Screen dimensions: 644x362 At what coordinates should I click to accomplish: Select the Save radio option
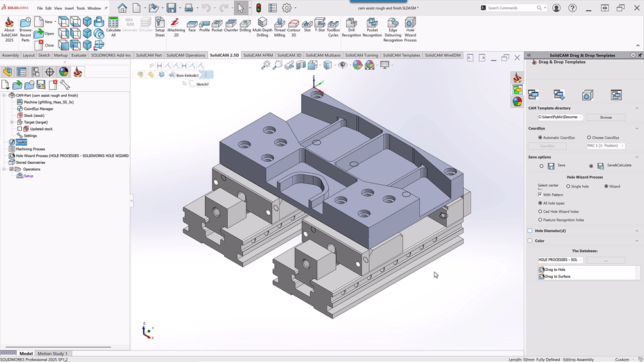point(541,166)
